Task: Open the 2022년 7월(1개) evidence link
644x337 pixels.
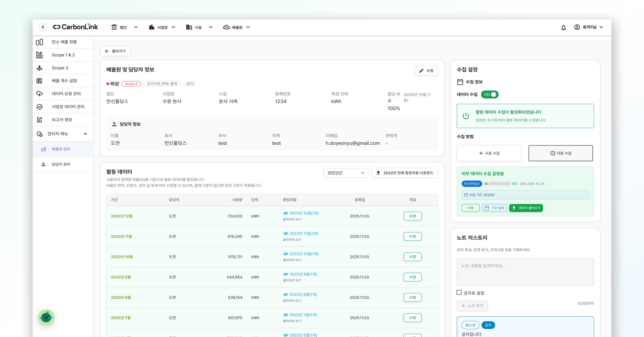Action: tap(303, 315)
